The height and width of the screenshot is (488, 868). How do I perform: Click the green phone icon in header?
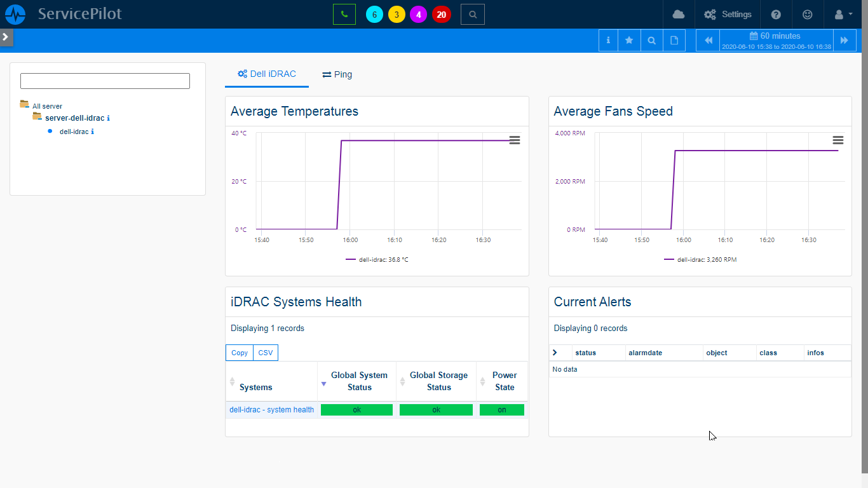344,14
